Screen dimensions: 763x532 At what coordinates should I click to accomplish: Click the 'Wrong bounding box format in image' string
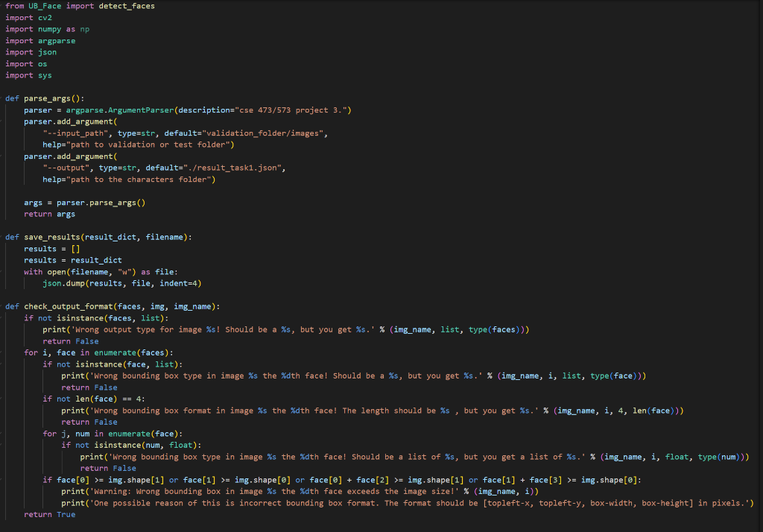click(x=314, y=411)
